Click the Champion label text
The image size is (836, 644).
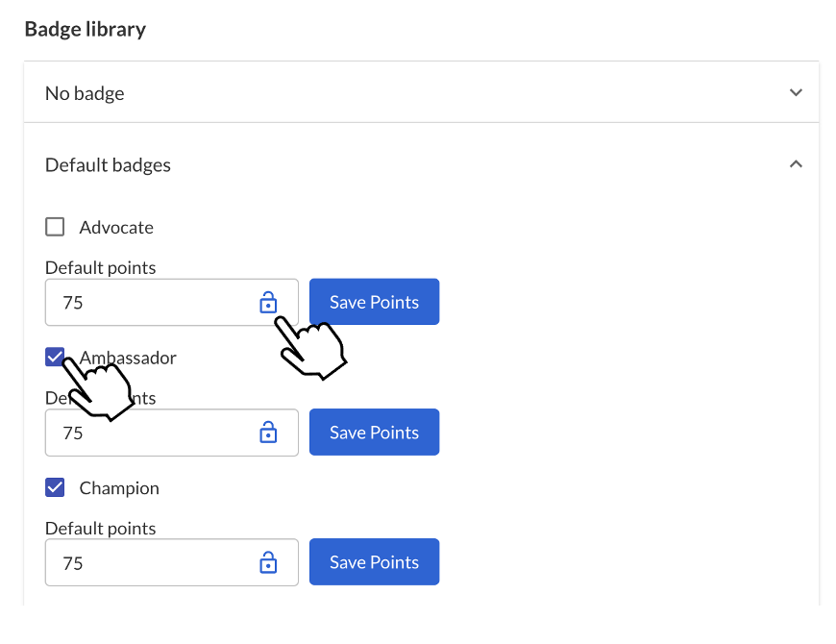119,488
